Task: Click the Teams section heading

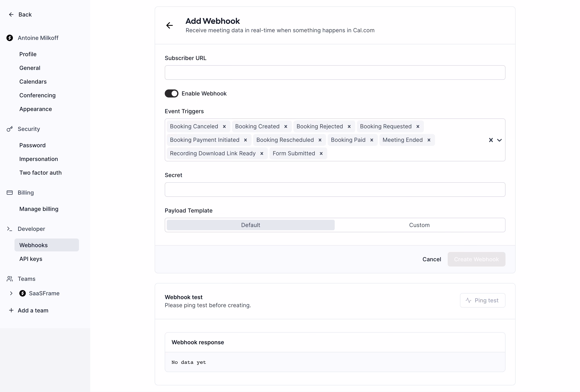Action: tap(26, 279)
